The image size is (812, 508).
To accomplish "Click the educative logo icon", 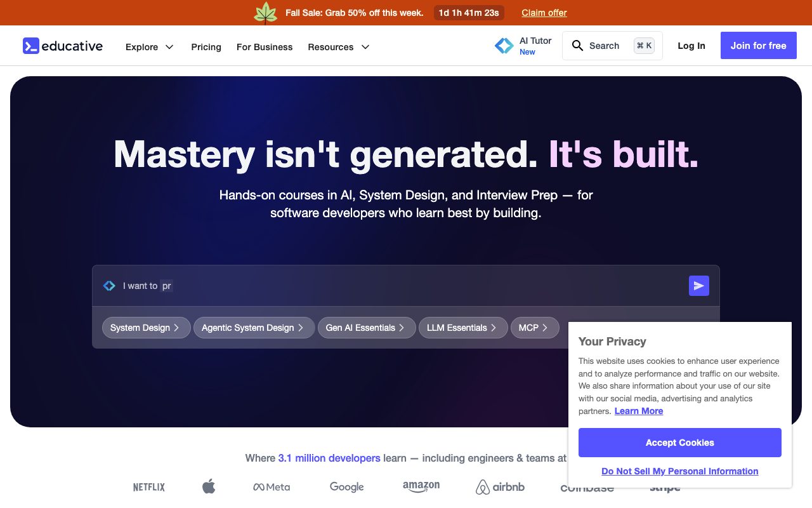I will click(31, 46).
